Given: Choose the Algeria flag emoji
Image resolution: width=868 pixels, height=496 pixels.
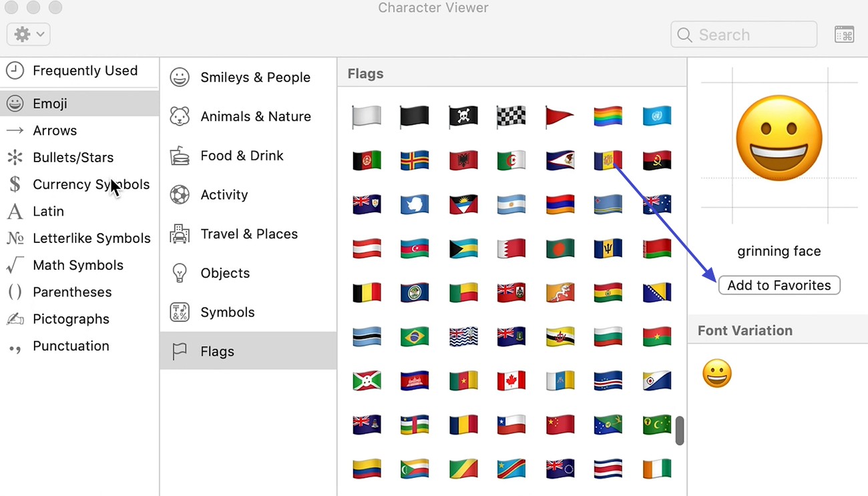Looking at the screenshot, I should coord(511,160).
